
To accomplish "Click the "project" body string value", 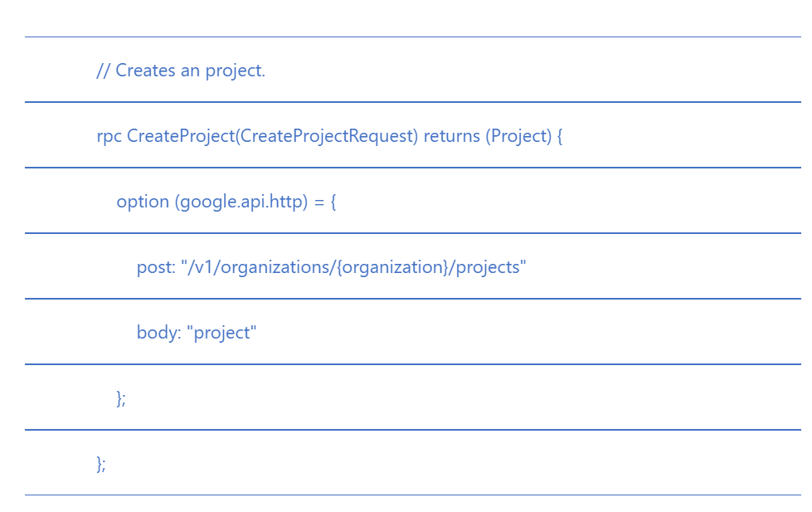I will pos(222,333).
